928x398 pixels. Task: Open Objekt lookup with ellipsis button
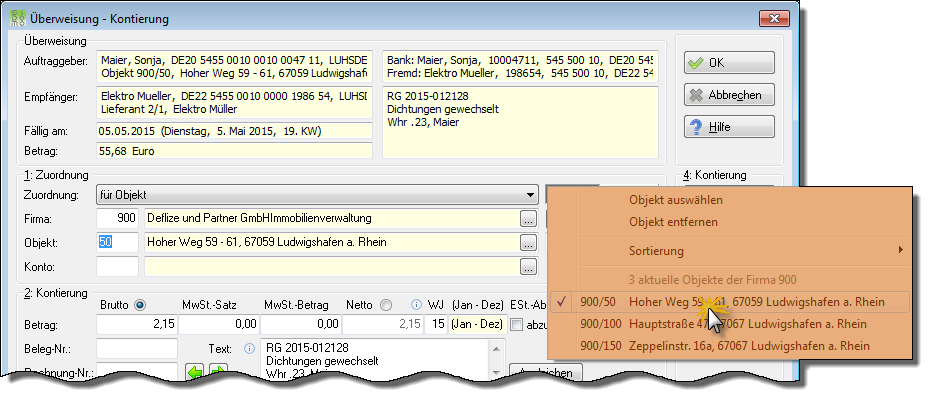[529, 242]
